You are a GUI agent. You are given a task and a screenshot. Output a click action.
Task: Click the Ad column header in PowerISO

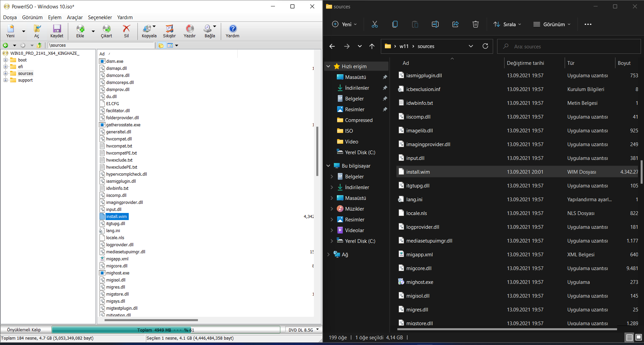tap(102, 54)
